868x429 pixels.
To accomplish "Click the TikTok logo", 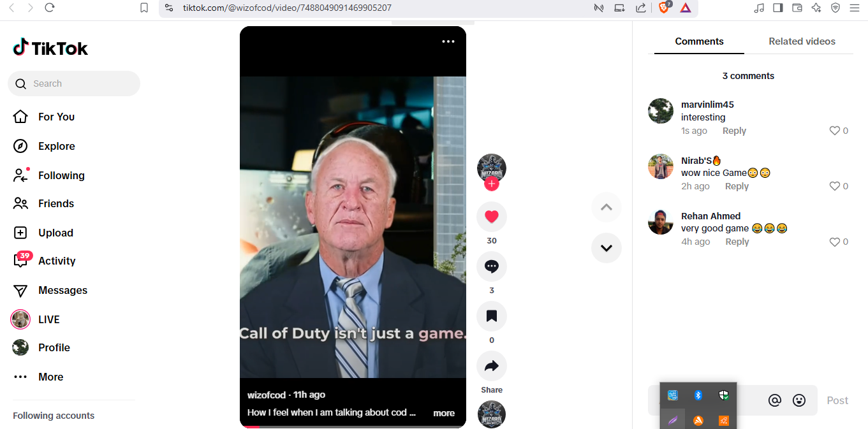I will (x=50, y=48).
